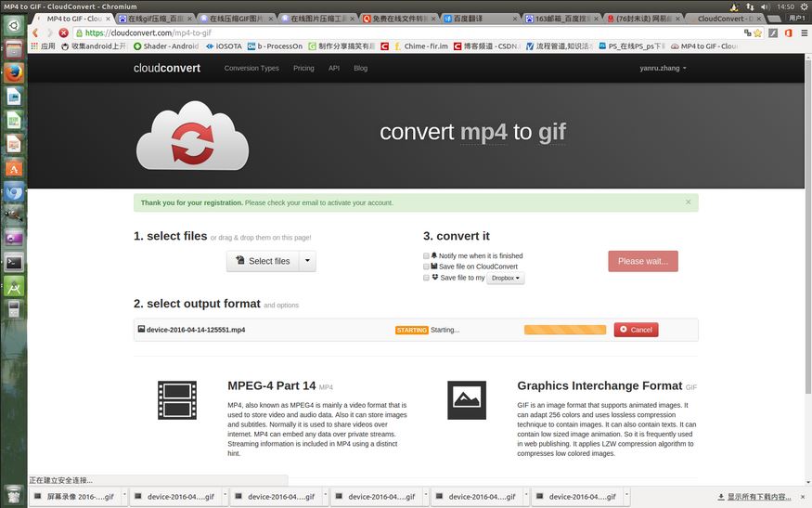This screenshot has height=508, width=812.
Task: Click the STARTING status badge
Action: (x=412, y=331)
